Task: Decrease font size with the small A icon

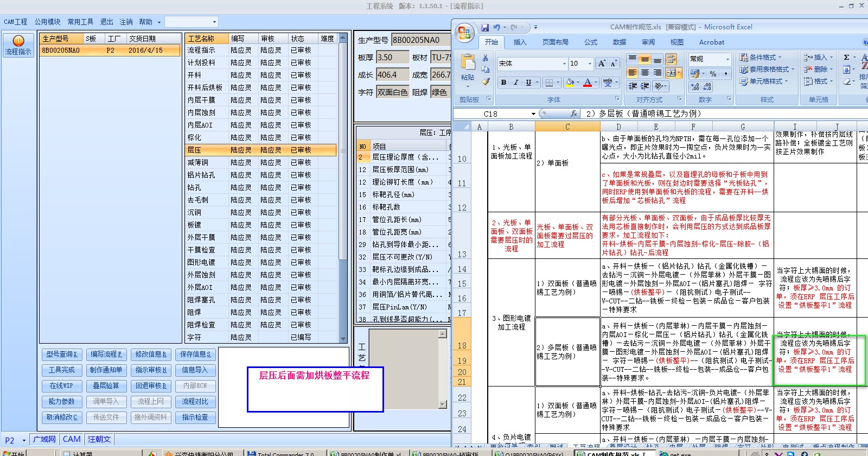Action: (x=613, y=64)
